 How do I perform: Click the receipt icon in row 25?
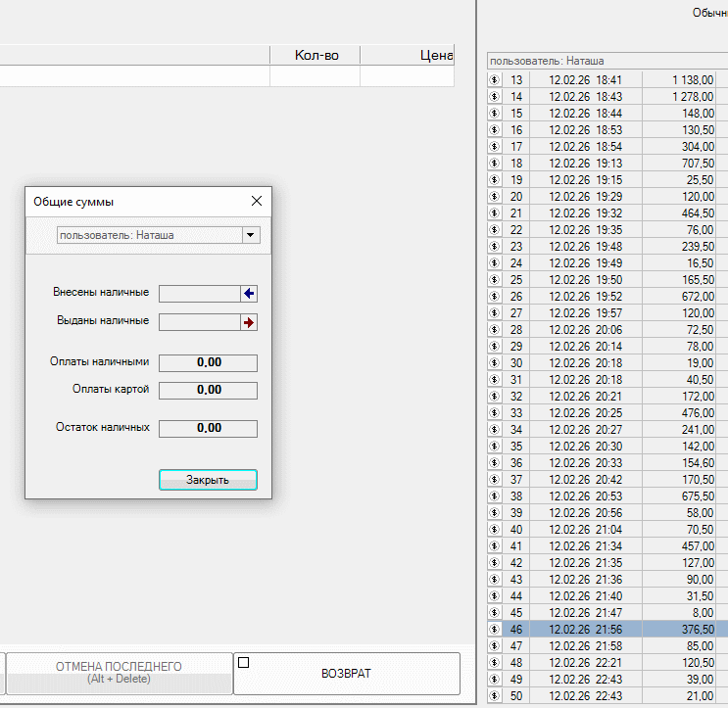click(x=495, y=280)
